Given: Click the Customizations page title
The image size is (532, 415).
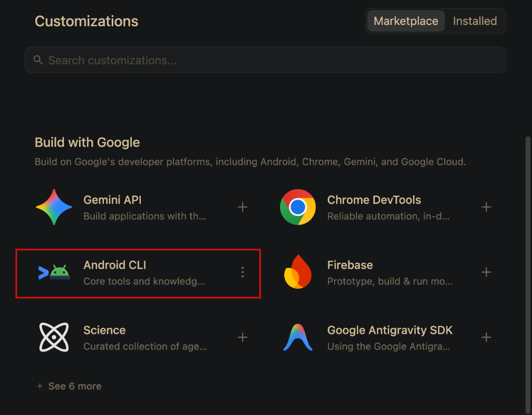Looking at the screenshot, I should tap(87, 21).
